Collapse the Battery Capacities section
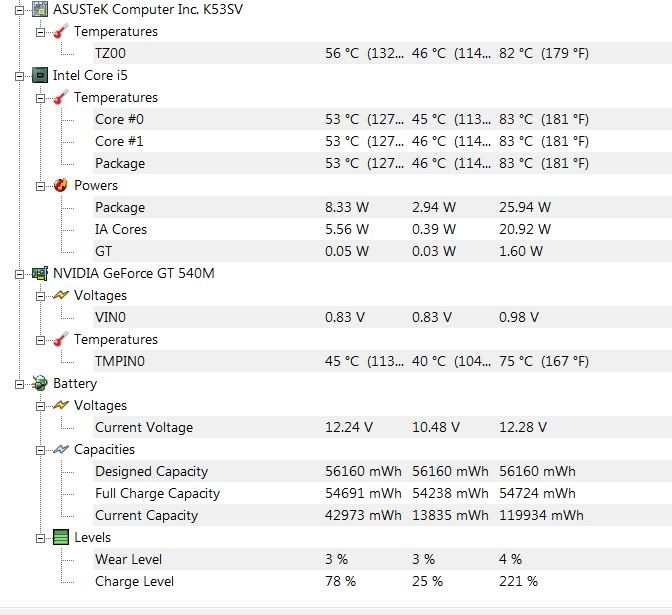This screenshot has height=615, width=672. point(40,450)
